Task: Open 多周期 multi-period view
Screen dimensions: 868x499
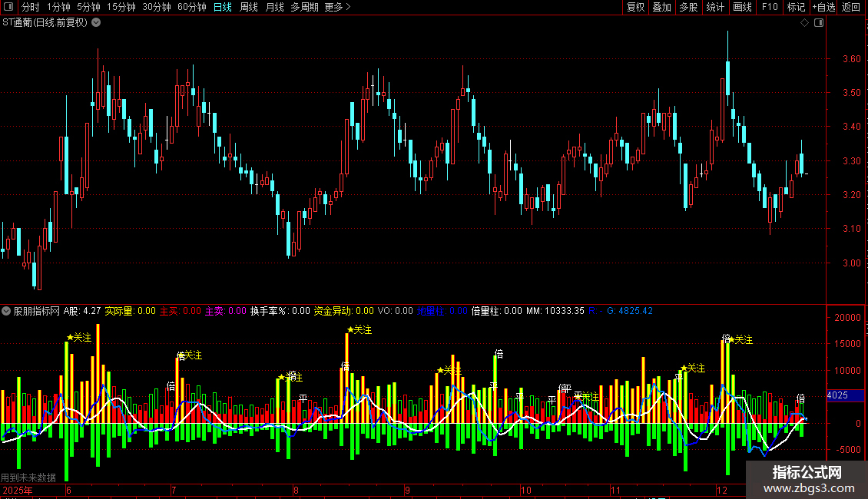Action: (x=304, y=7)
